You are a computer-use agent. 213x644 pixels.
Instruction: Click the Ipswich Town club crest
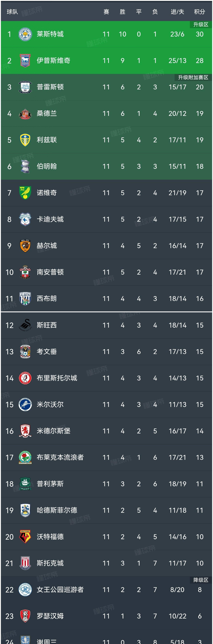25,61
